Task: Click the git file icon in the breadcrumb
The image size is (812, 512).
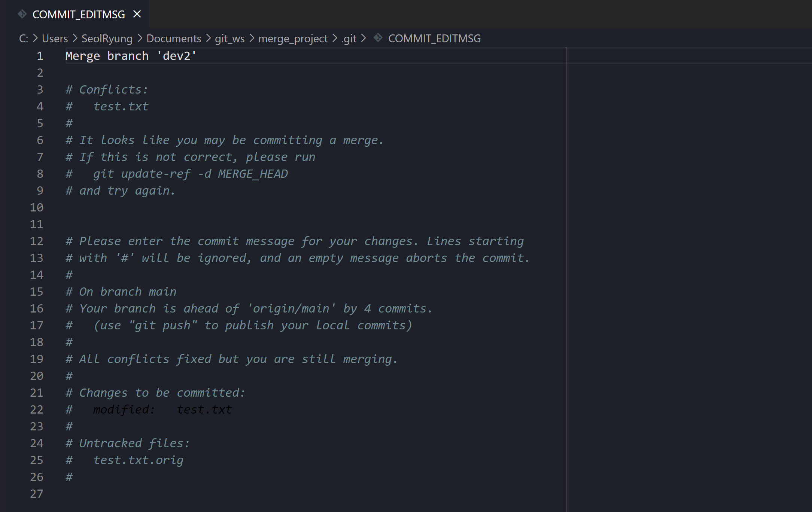Action: tap(378, 38)
